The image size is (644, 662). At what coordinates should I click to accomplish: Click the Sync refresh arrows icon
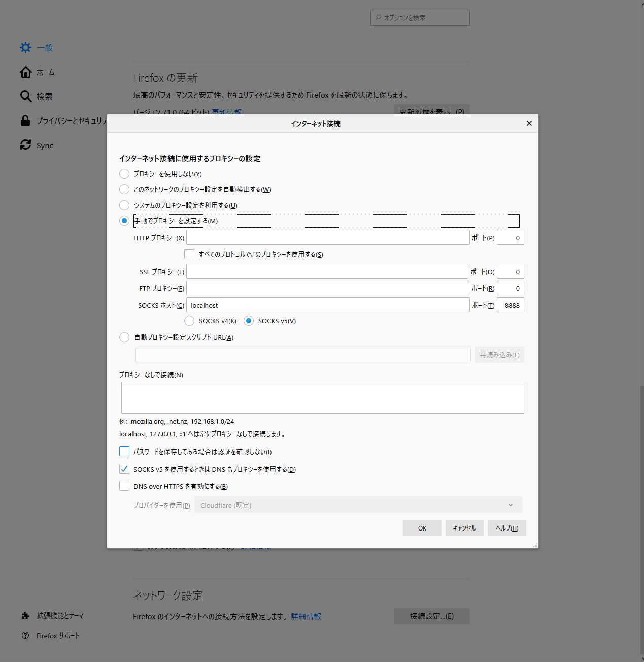tap(25, 145)
